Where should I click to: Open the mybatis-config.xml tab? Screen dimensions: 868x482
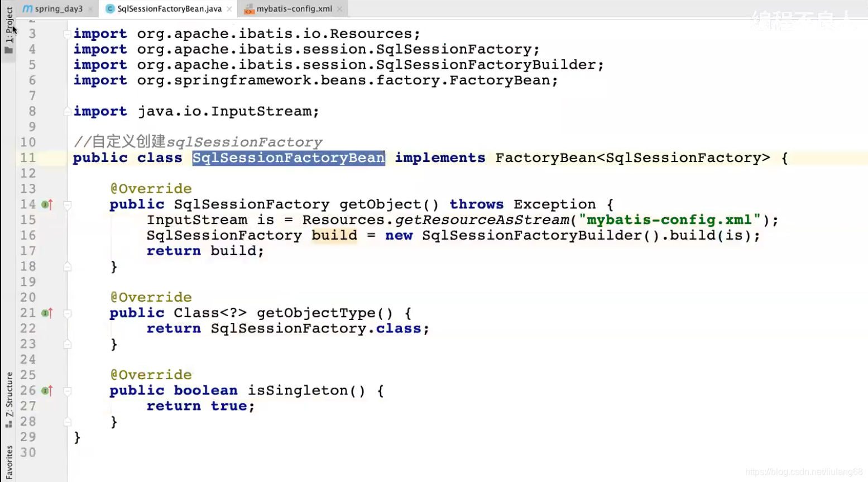tap(294, 8)
